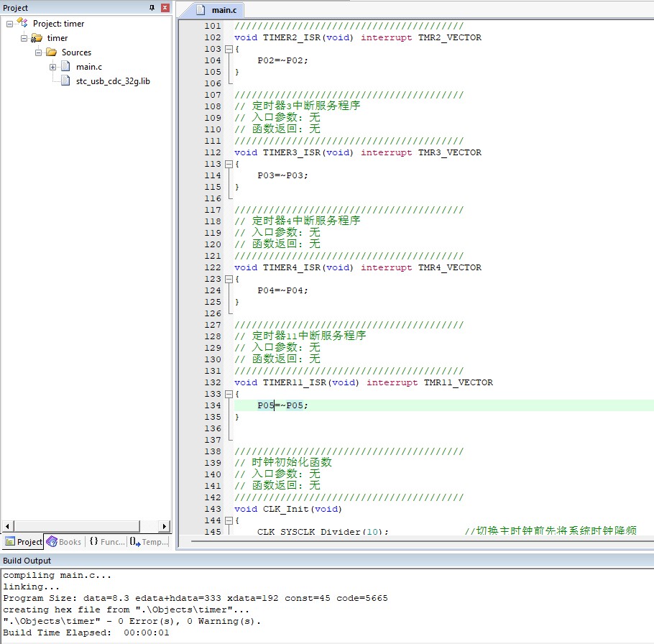
Task: Switch to the main.c editor tab
Action: coord(217,10)
